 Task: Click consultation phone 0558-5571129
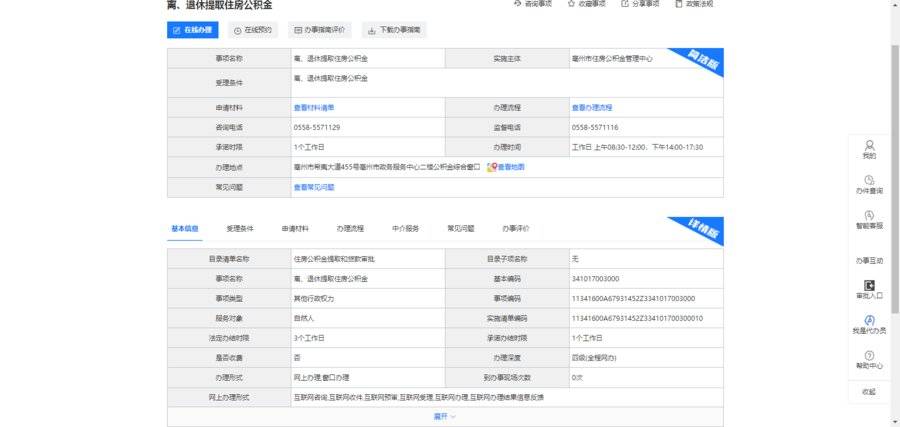317,127
